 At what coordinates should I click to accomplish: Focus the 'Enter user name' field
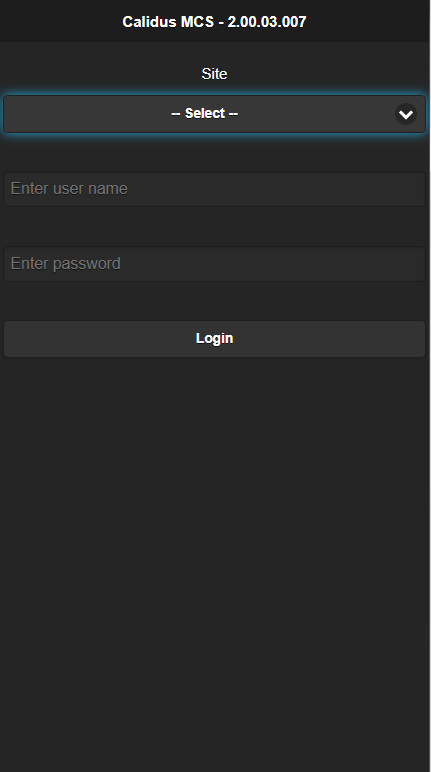pos(214,189)
